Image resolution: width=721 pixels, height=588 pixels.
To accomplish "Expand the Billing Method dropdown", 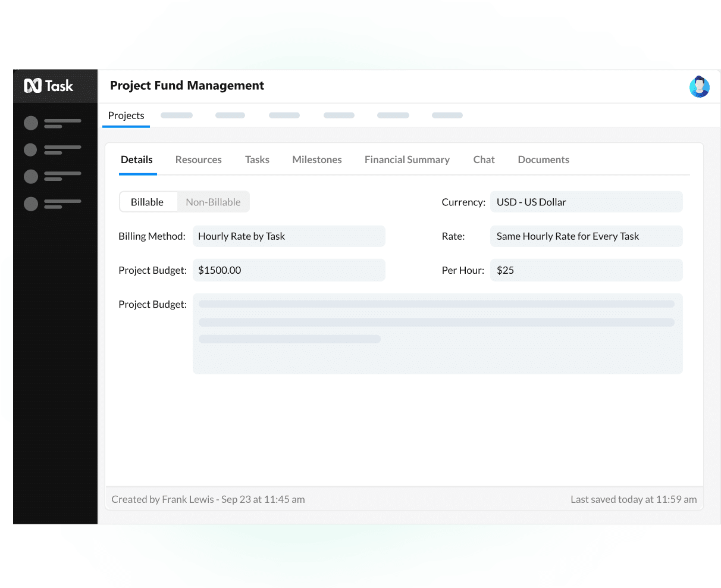I will 289,236.
